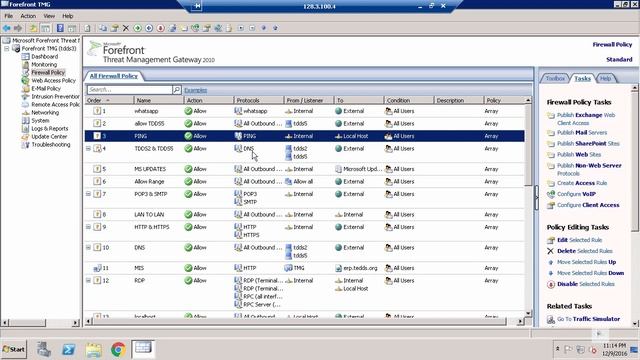Viewport: 640px width, 360px height.
Task: Collapse rule 10 DNS row expander
Action: [x=88, y=247]
